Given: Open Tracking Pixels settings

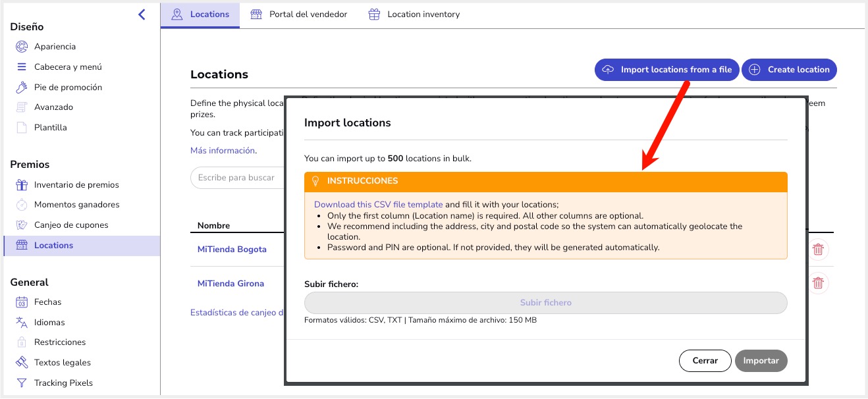Looking at the screenshot, I should (x=63, y=383).
